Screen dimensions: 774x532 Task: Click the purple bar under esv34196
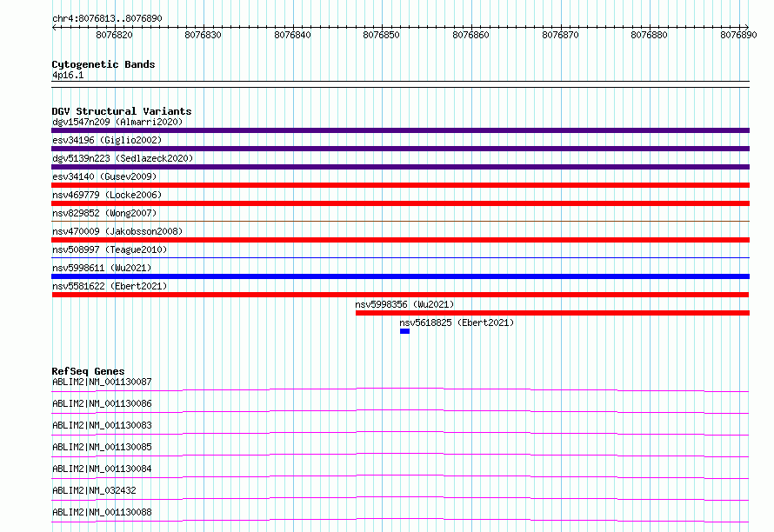click(x=400, y=149)
